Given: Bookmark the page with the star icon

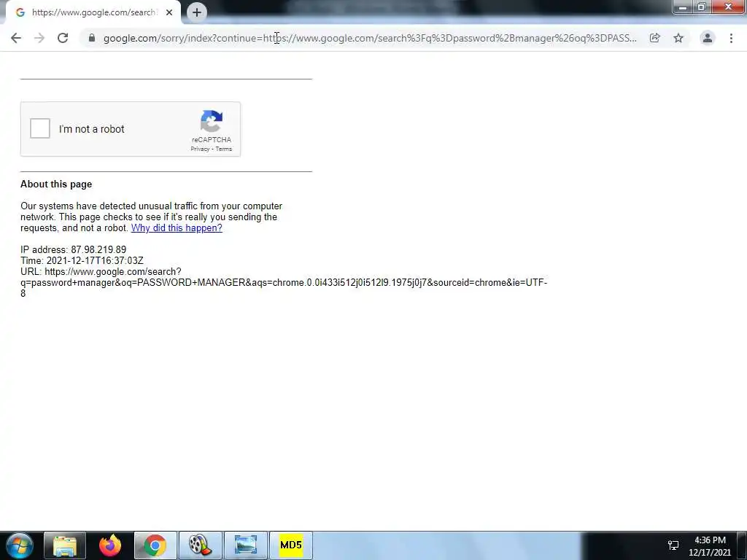Looking at the screenshot, I should 678,38.
